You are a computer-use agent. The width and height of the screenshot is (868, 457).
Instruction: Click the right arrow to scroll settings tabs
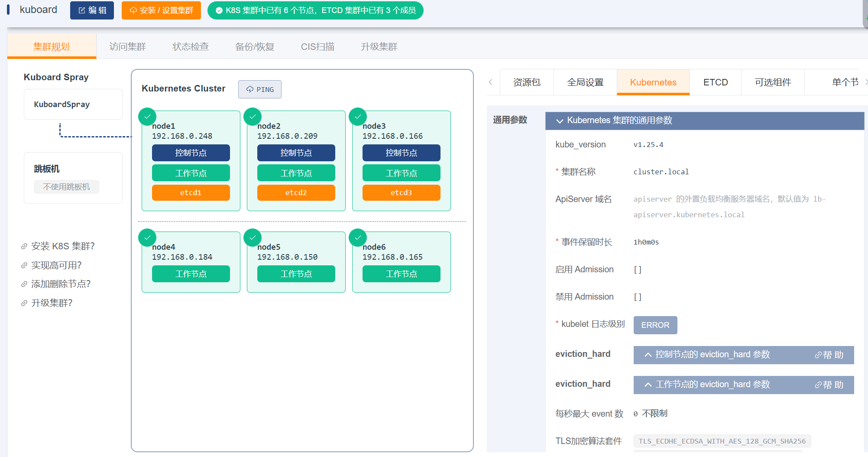865,82
